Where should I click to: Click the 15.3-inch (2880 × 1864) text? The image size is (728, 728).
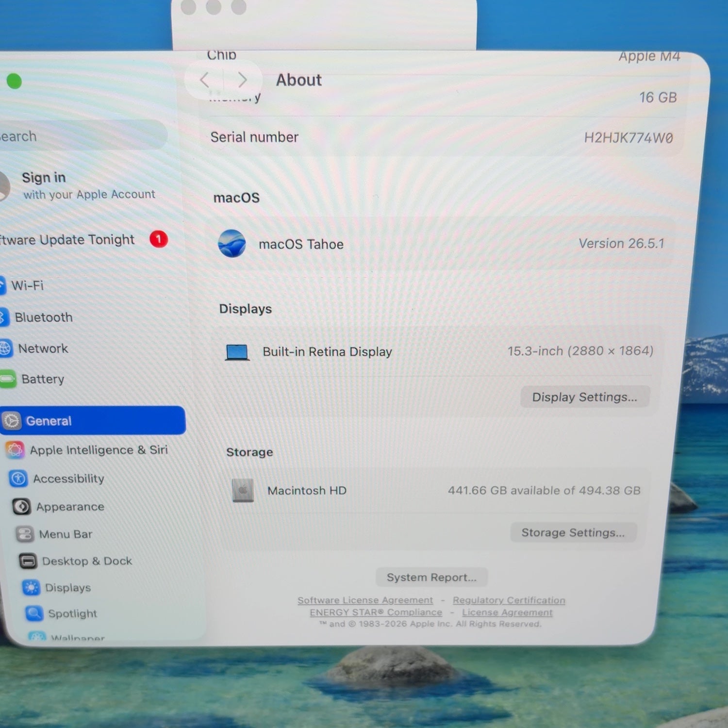coord(580,351)
